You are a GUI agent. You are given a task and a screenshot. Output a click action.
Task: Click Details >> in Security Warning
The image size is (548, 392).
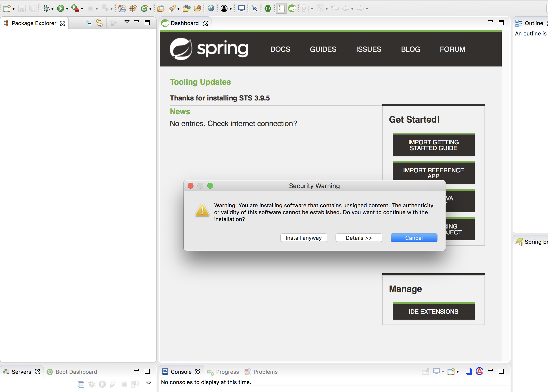click(x=359, y=238)
